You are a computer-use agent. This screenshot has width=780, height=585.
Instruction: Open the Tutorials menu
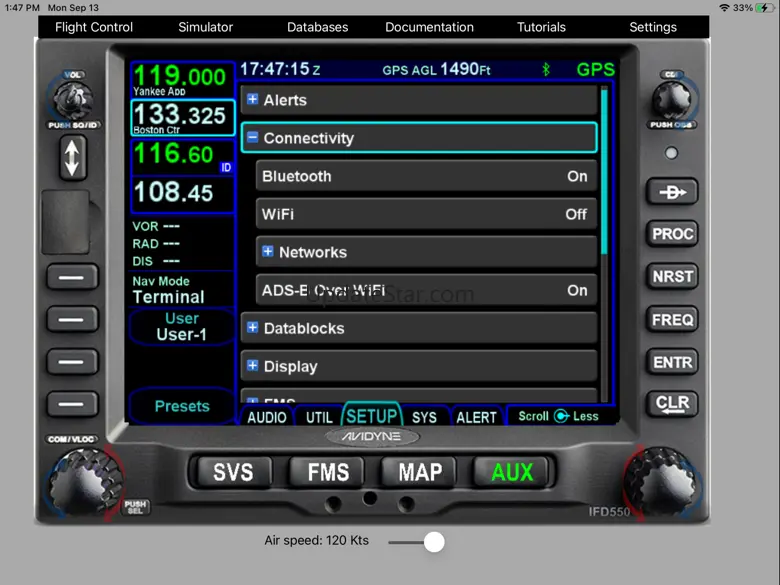coord(541,27)
